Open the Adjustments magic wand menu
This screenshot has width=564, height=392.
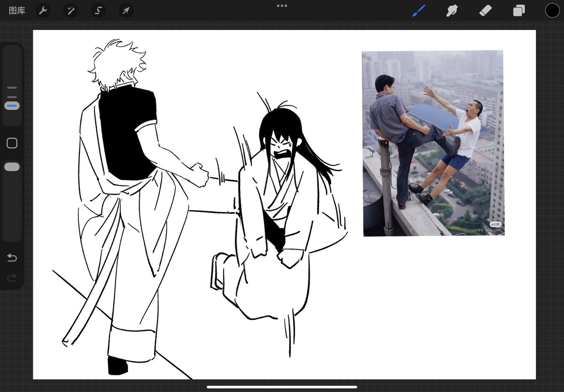click(70, 10)
